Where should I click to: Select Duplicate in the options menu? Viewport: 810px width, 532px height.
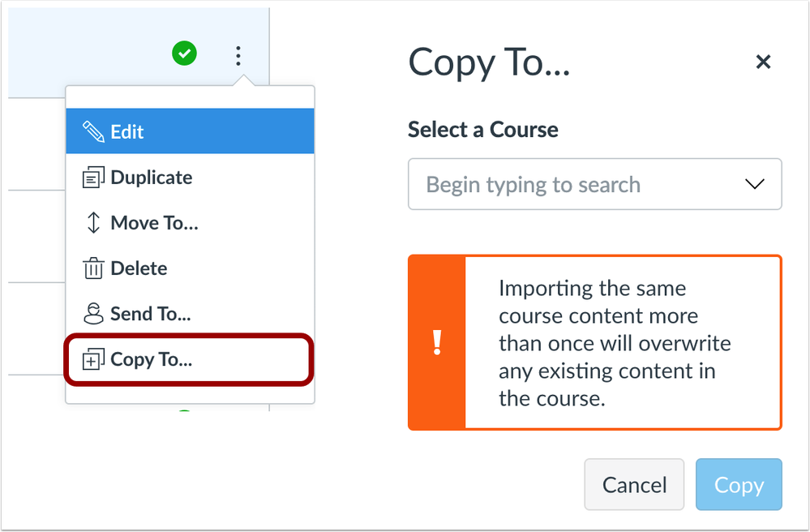[x=190, y=177]
